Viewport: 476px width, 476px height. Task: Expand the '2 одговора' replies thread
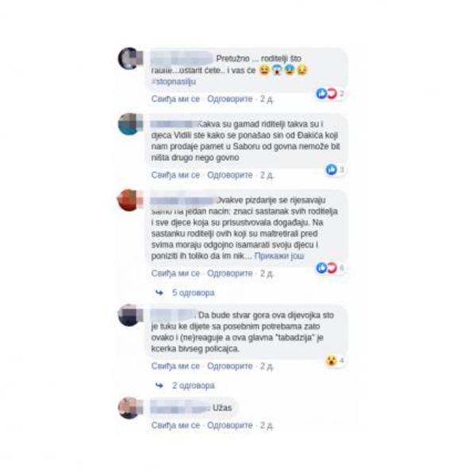(x=194, y=386)
